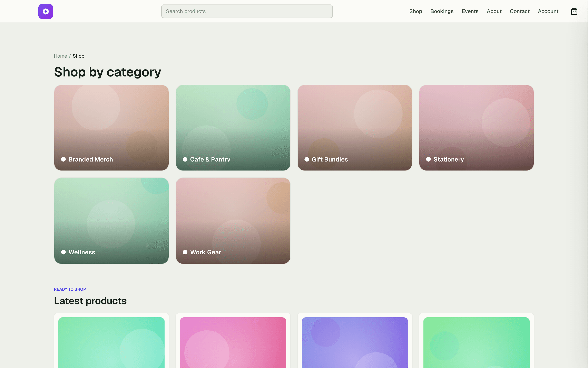Go to the Account page
The height and width of the screenshot is (368, 588).
click(548, 11)
